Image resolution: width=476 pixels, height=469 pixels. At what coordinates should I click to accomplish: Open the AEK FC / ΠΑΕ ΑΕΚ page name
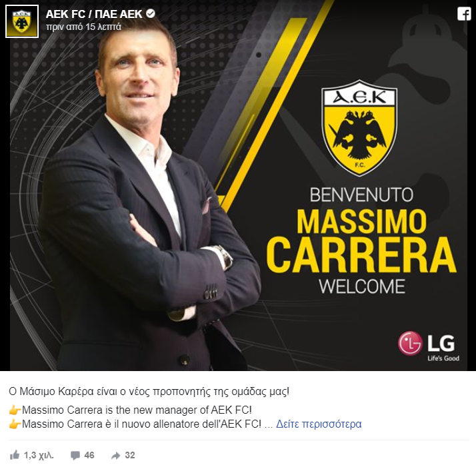pos(94,14)
